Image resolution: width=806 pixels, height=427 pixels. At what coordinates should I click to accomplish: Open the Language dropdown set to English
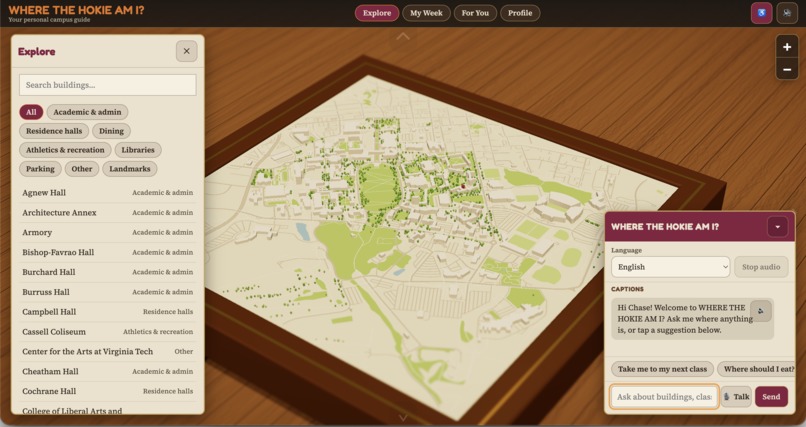pyautogui.click(x=670, y=267)
